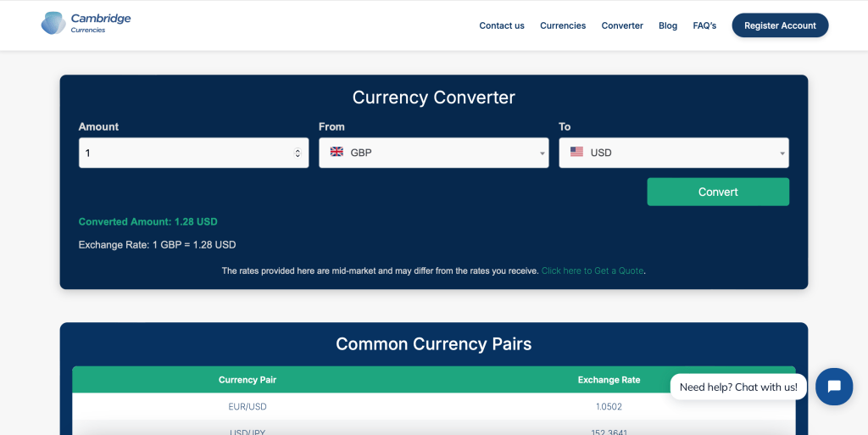Expand the From currency dropdown arrow

coord(542,153)
